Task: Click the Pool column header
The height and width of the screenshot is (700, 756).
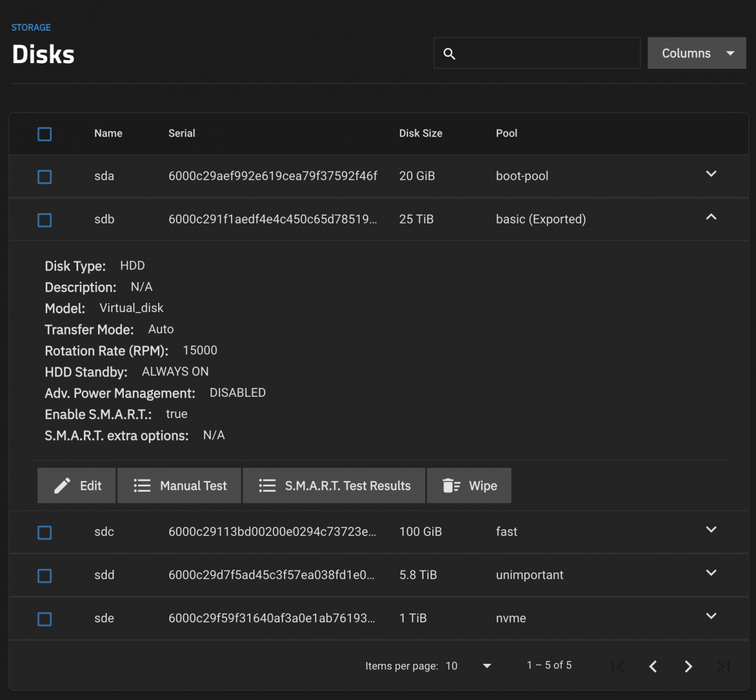Action: click(x=507, y=134)
